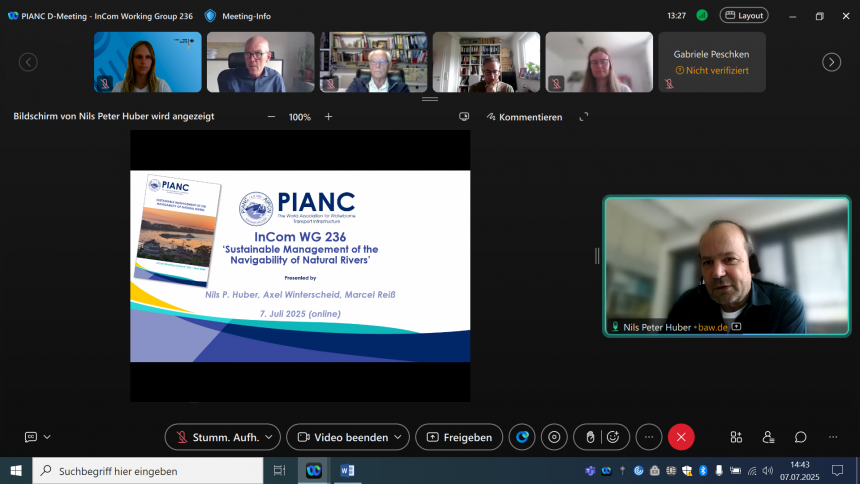Click the Nicht verifiziert label
Viewport: 860px width, 484px height.
click(x=712, y=70)
